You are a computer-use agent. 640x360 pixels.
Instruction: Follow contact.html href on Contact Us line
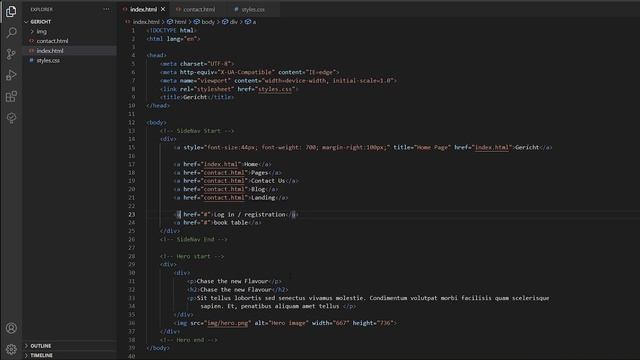coord(224,181)
